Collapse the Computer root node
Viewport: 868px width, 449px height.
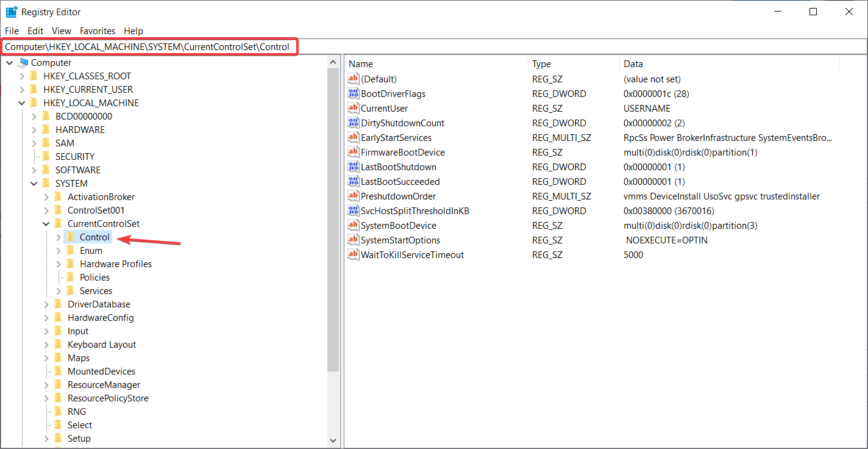click(x=10, y=62)
